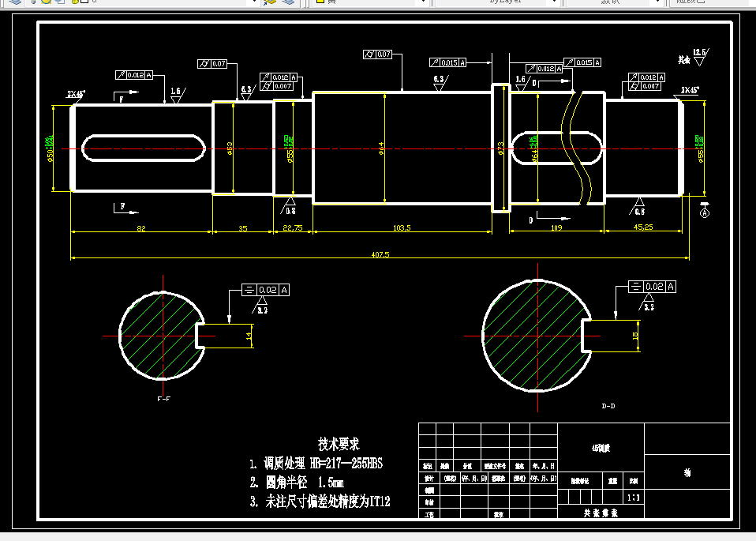Select the keyway width dimension 18

pyautogui.click(x=635, y=336)
